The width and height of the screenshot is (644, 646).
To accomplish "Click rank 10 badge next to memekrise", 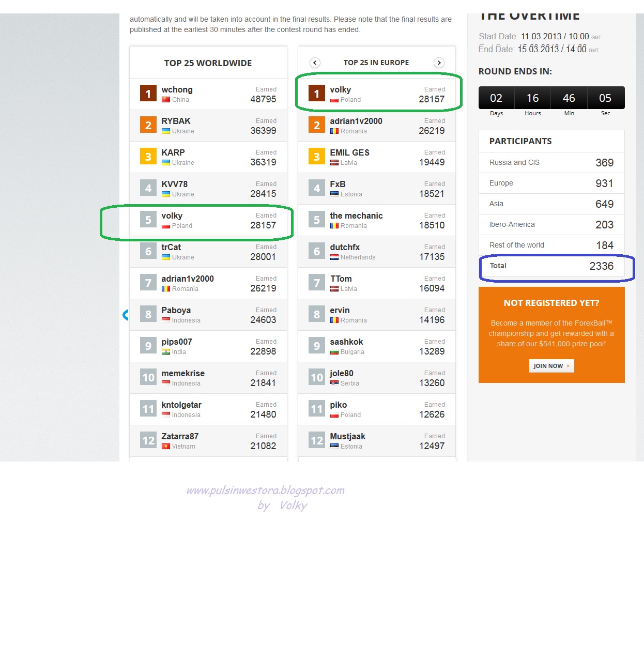I will coord(148,377).
